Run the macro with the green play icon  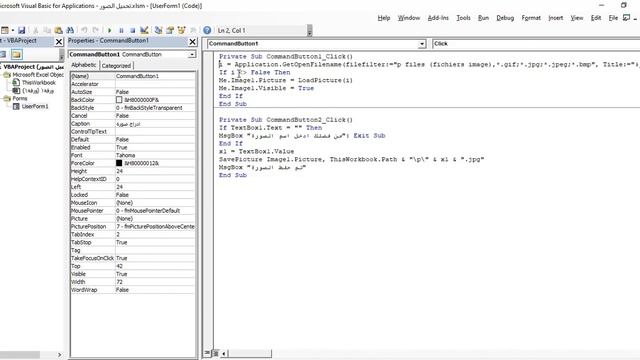(109, 30)
